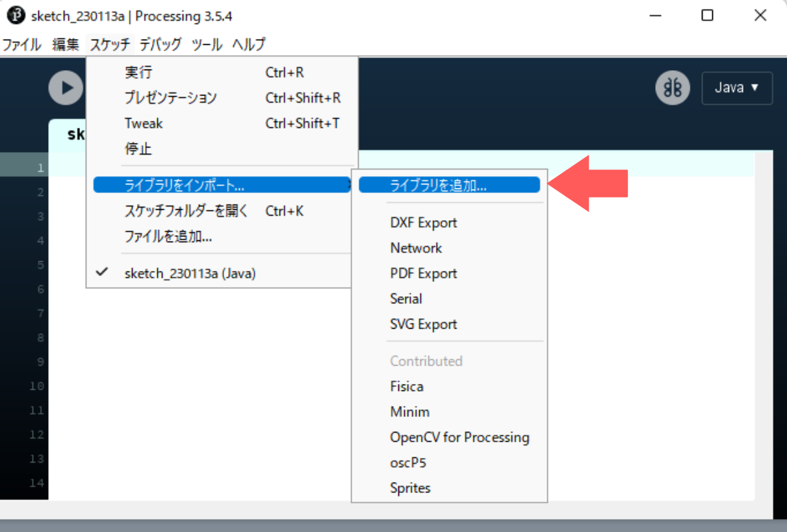
Task: Open the デバッグ menu
Action: click(161, 45)
